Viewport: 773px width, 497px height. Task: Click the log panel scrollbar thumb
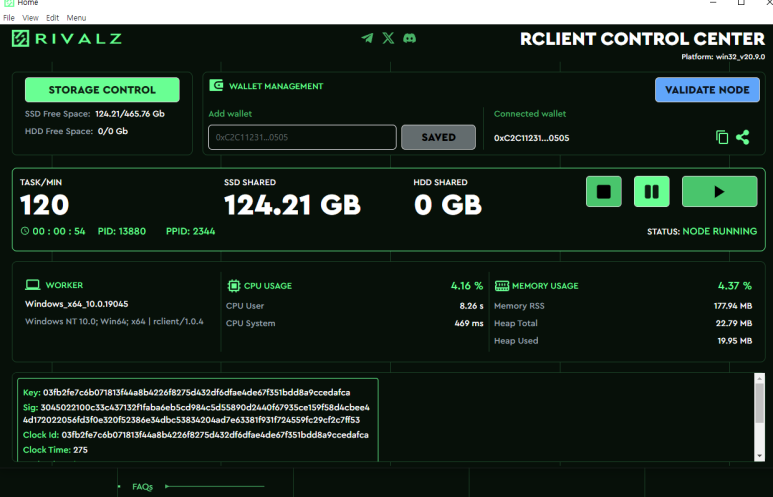pyautogui.click(x=759, y=403)
